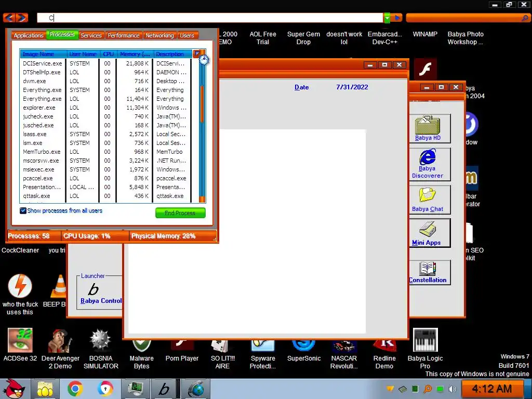Screen dimensions: 532x399
Task: Open the 'who the fuck uses this' desktop icon
Action: (x=20, y=295)
